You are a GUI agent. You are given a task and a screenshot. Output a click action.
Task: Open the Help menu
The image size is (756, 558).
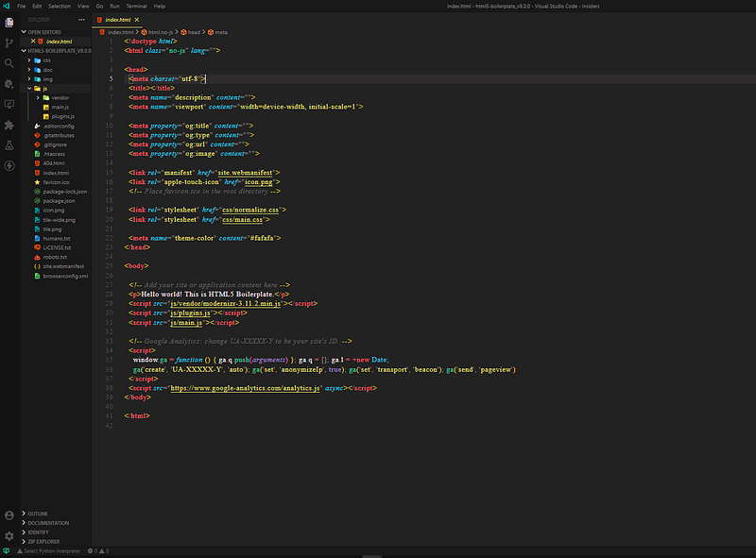tap(160, 7)
